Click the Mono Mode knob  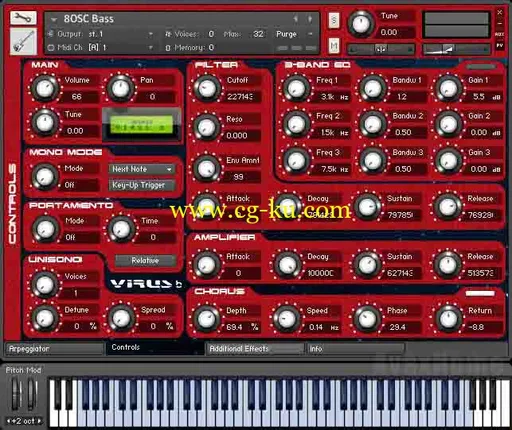(x=45, y=177)
